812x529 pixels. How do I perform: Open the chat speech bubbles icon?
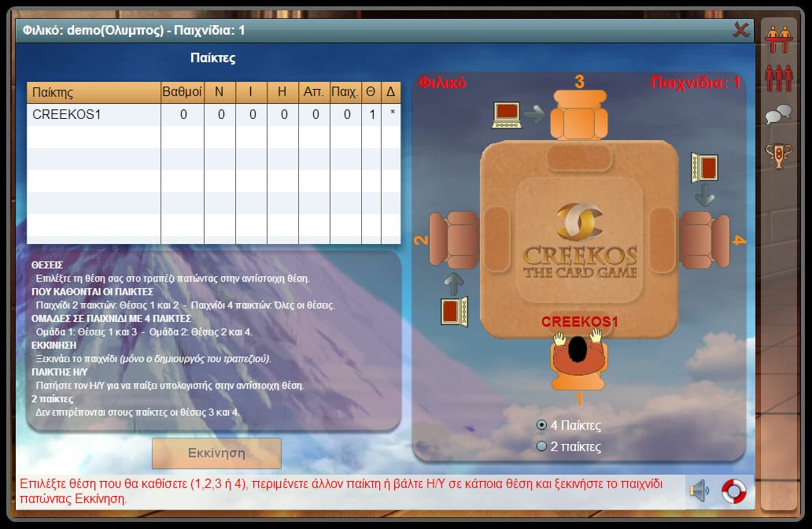(x=779, y=116)
